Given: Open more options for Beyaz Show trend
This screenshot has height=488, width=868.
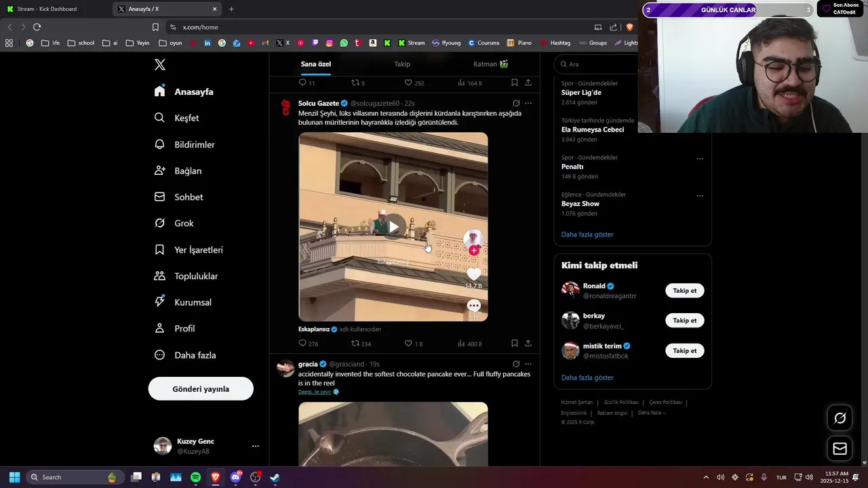Looking at the screenshot, I should point(700,196).
